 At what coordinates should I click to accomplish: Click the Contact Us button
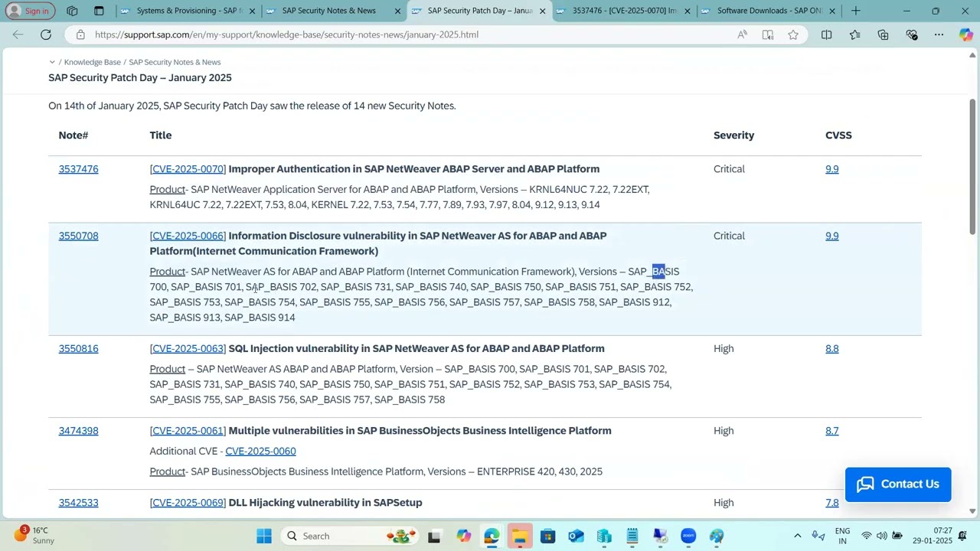click(898, 484)
